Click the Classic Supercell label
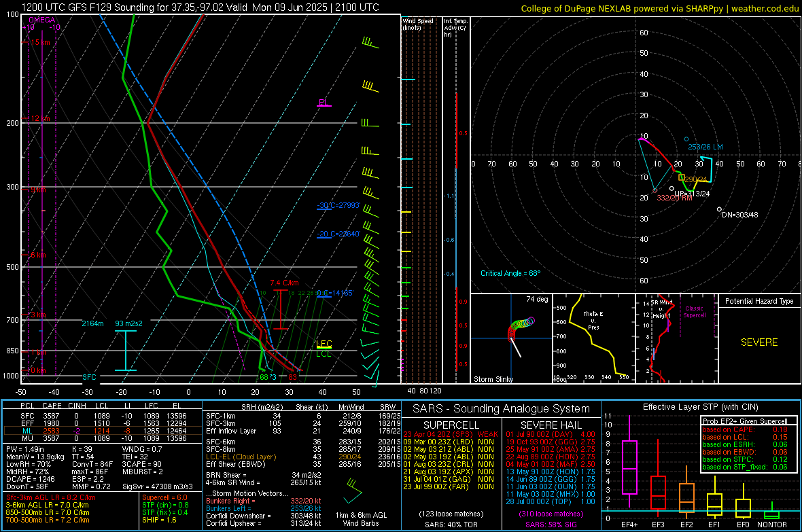This screenshot has width=802, height=532. coord(695,312)
